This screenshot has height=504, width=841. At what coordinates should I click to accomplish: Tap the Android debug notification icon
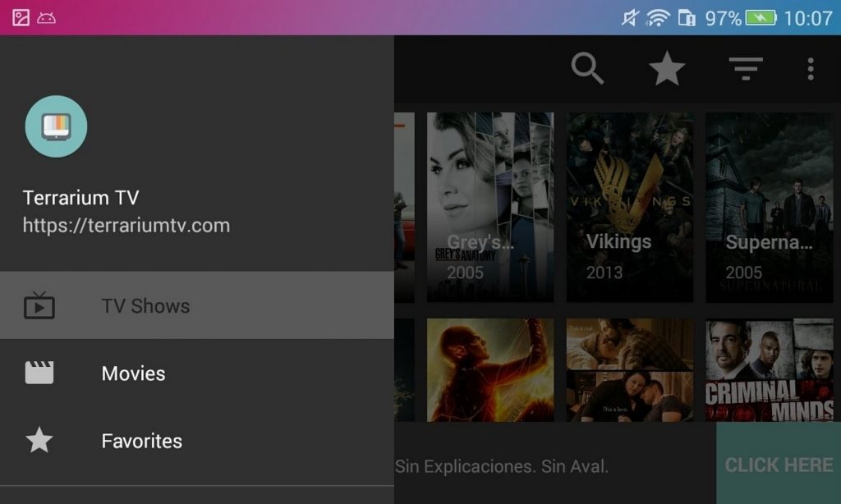[46, 18]
